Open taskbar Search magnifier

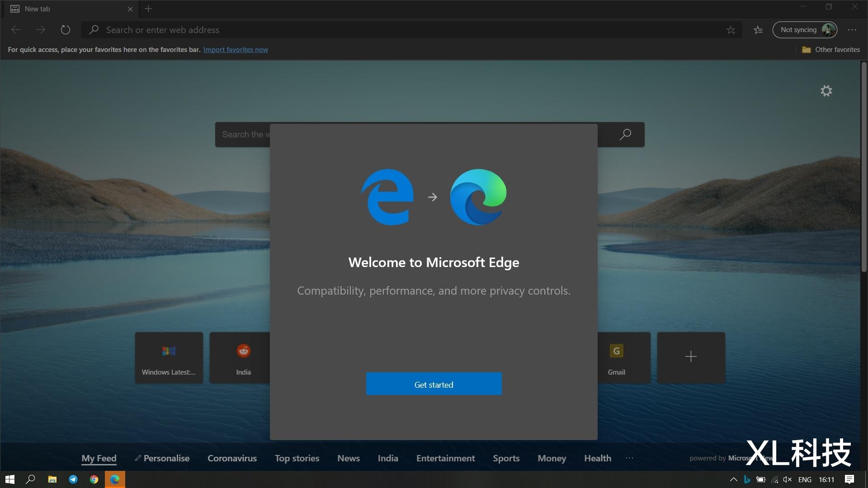click(31, 479)
